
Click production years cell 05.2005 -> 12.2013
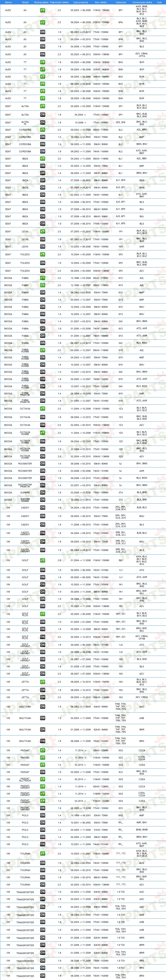coord(80,637)
